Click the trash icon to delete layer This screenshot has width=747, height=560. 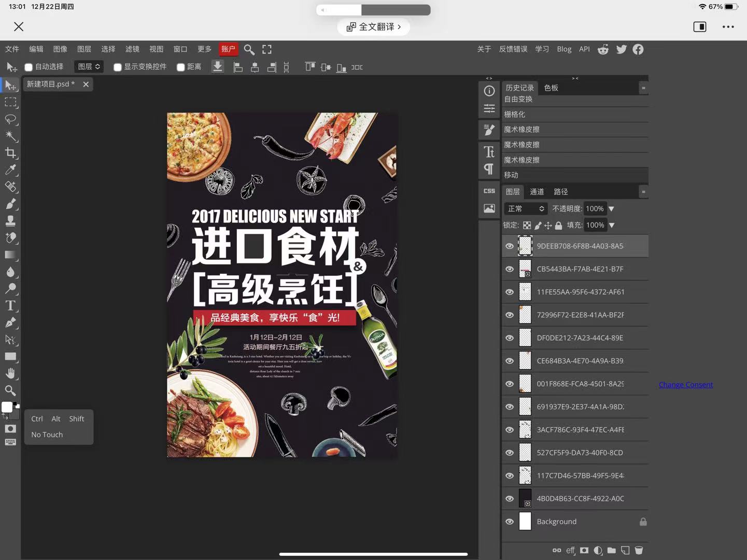639,550
